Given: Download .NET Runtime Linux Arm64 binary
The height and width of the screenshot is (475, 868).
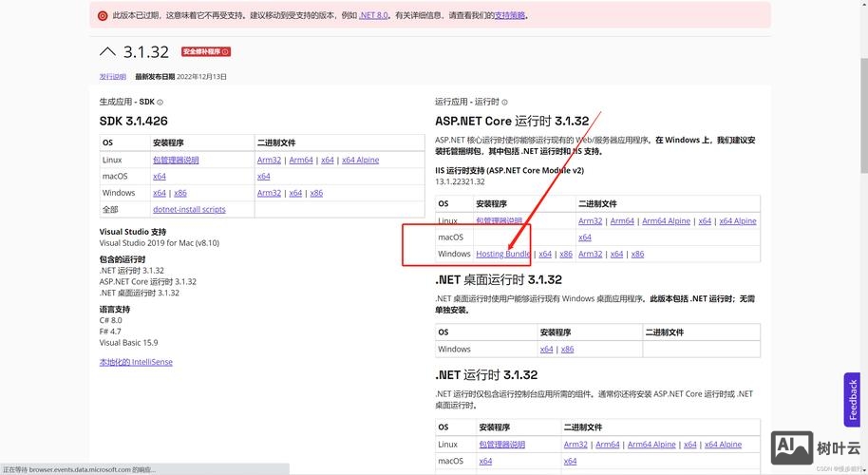Looking at the screenshot, I should pyautogui.click(x=607, y=445).
